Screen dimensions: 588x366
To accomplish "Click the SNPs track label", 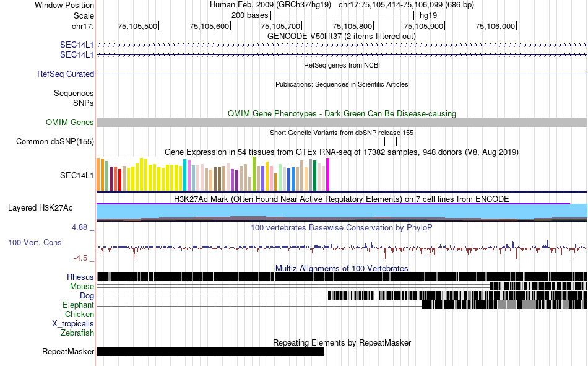I will [84, 103].
